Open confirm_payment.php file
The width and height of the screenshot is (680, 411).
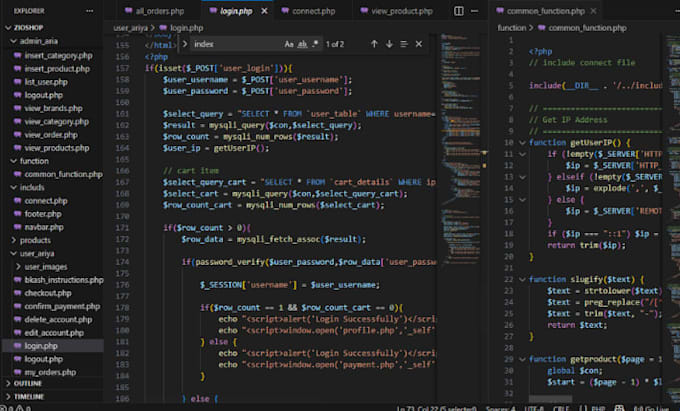coord(62,306)
